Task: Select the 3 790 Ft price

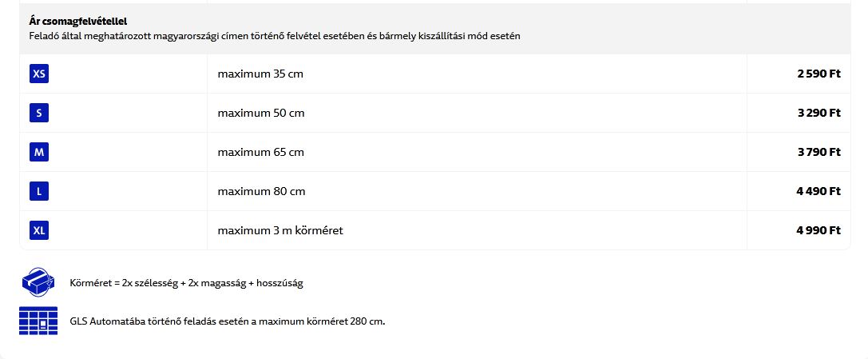Action: (x=818, y=153)
